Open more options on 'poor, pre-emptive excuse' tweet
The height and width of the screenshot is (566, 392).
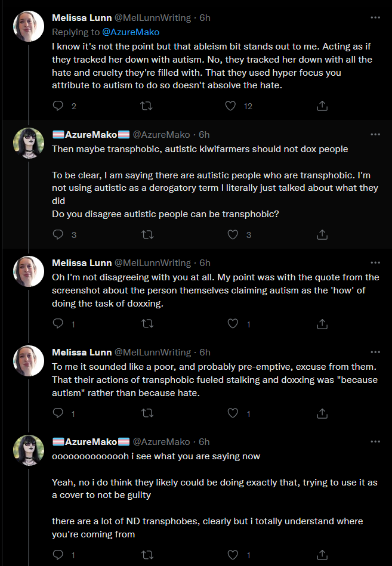(375, 352)
